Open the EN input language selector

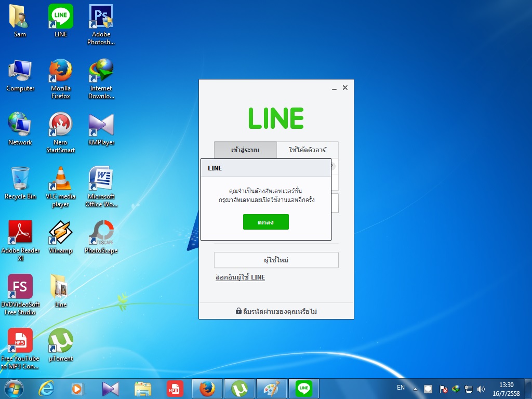point(401,388)
